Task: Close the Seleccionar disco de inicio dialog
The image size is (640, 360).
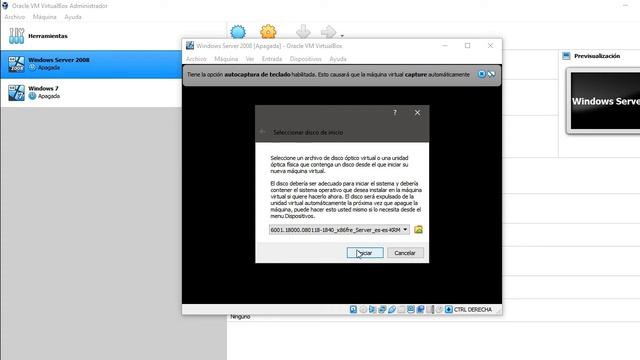Action: pyautogui.click(x=417, y=113)
